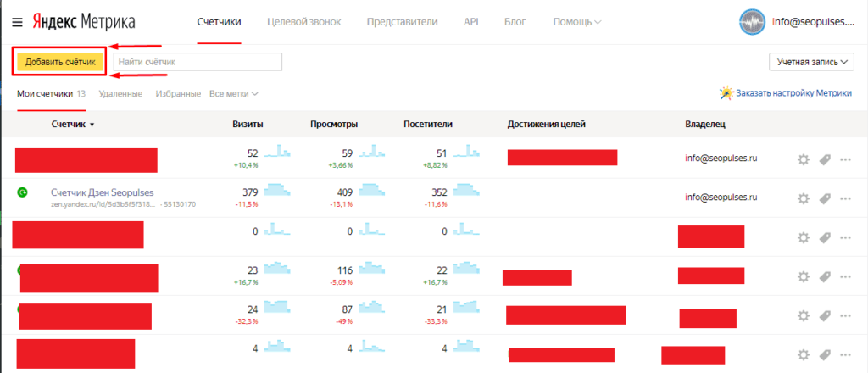This screenshot has width=868, height=373.
Task: Click the zen.yandex.ru/id/5d3b5f5f318 URL text
Action: coord(104,204)
